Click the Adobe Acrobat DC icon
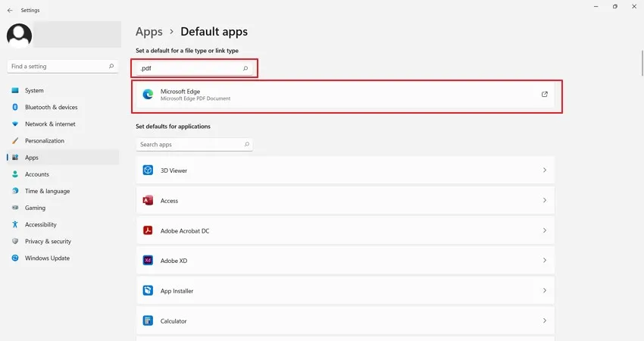 [x=148, y=230]
